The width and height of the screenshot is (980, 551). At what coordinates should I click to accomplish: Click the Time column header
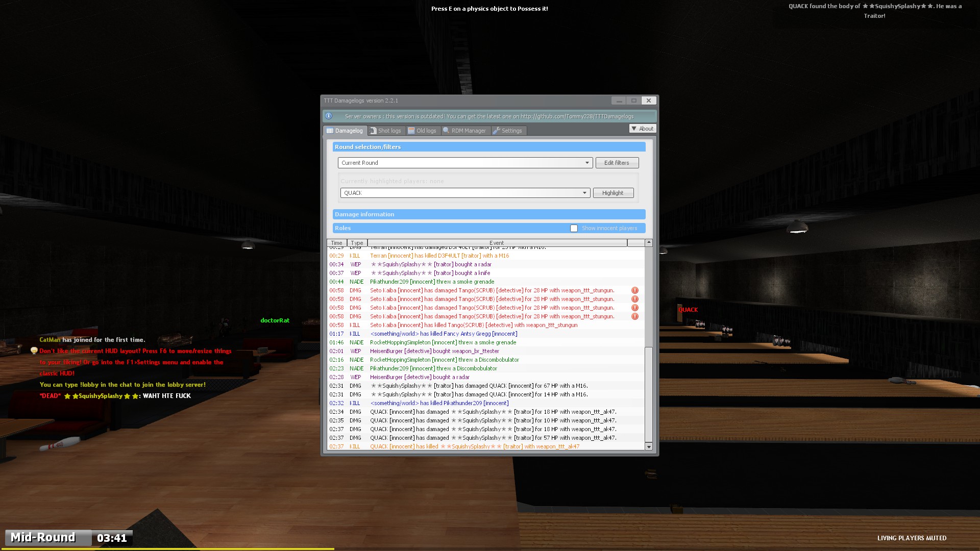336,243
